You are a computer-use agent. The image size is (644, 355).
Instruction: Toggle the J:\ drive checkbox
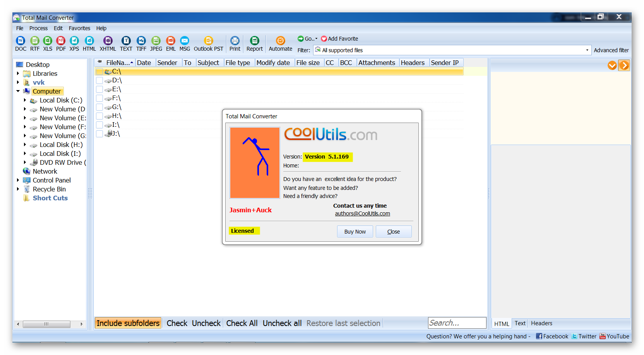point(99,134)
